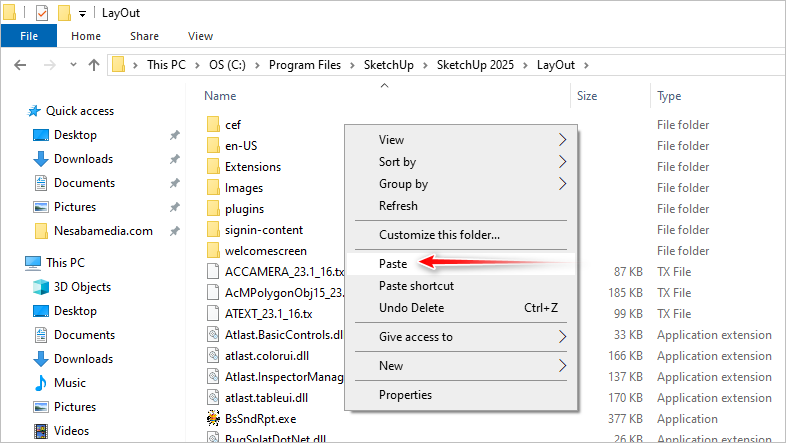Expand chevron after Program Files breadcrumb
This screenshot has height=443, width=786.
352,65
